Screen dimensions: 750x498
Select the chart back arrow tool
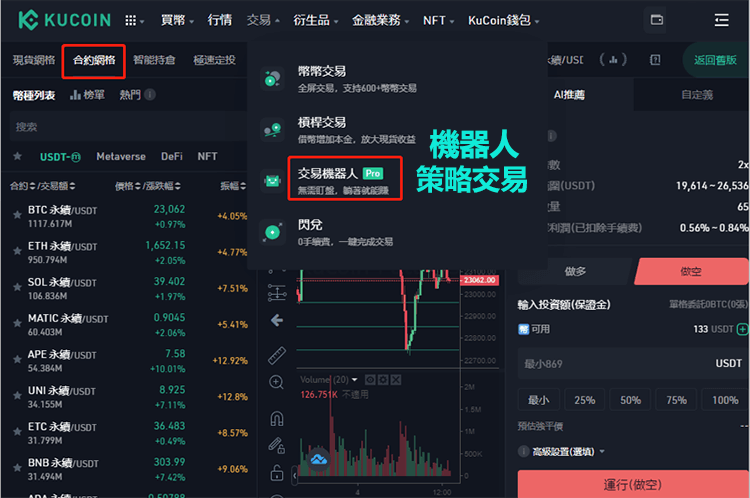[277, 320]
